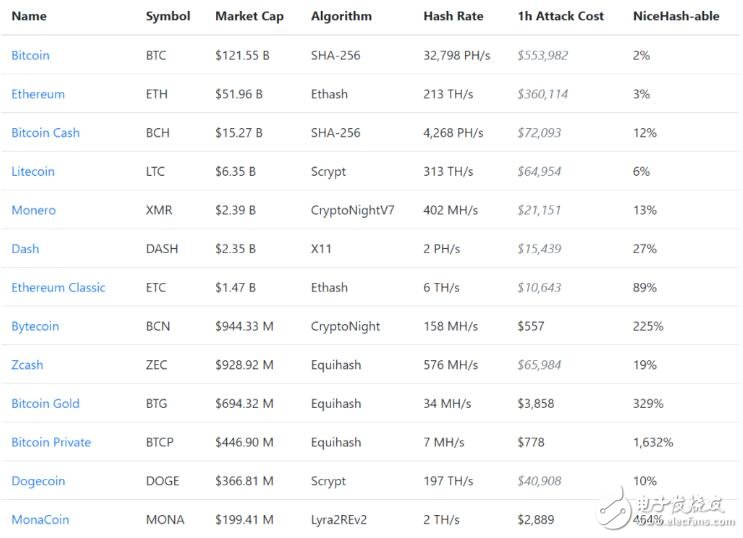Select the Bitcoin Private link

tap(51, 443)
